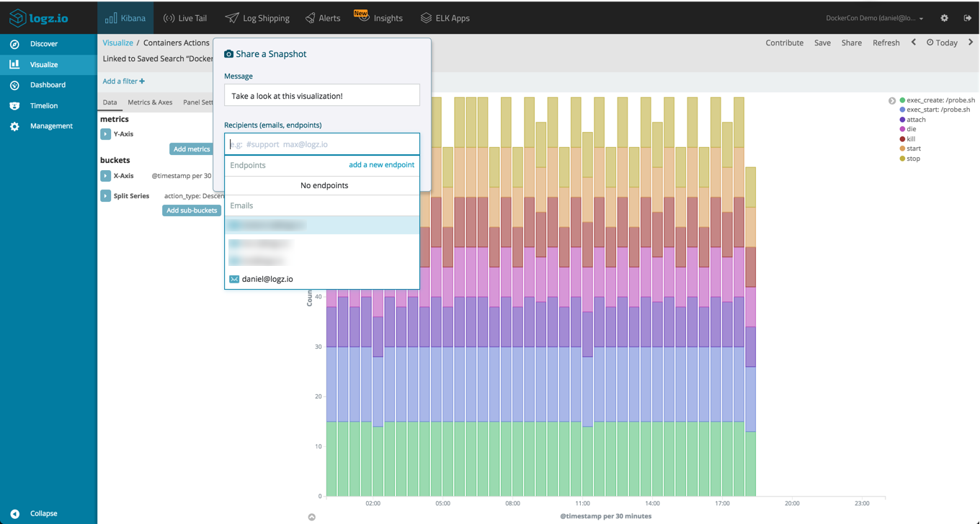Open Discover in the sidebar
980x524 pixels.
point(48,44)
